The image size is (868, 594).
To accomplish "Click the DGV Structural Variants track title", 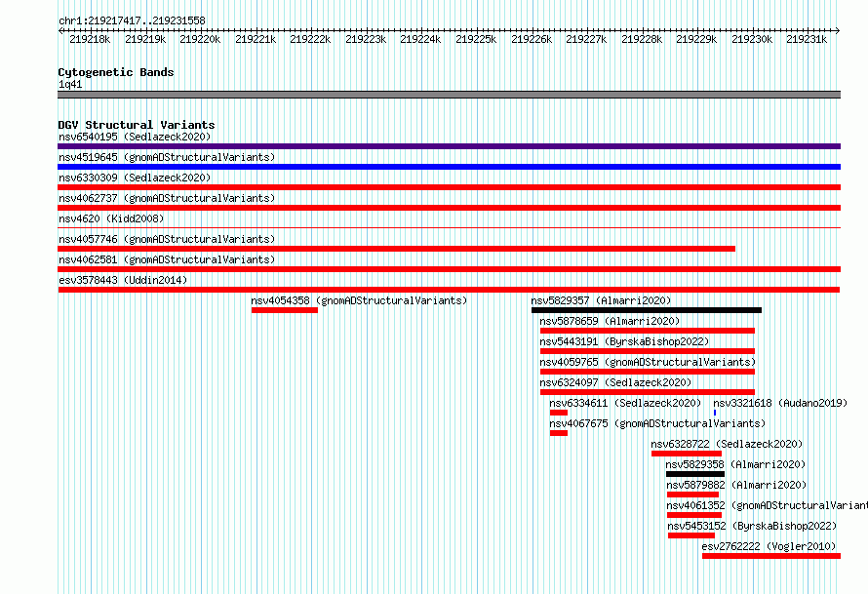I will [137, 125].
